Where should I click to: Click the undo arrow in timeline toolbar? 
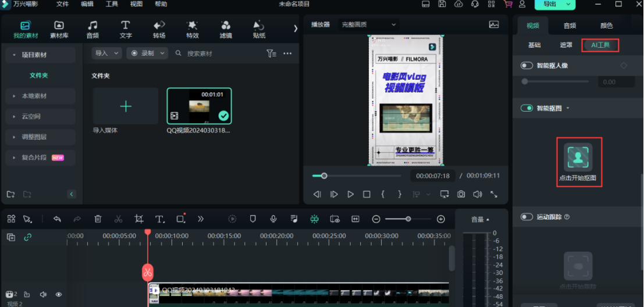point(57,219)
